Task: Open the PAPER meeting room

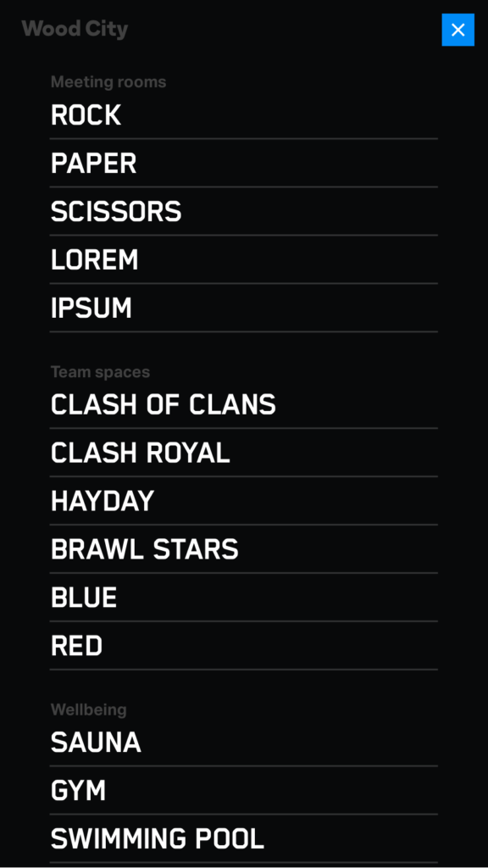Action: point(243,164)
